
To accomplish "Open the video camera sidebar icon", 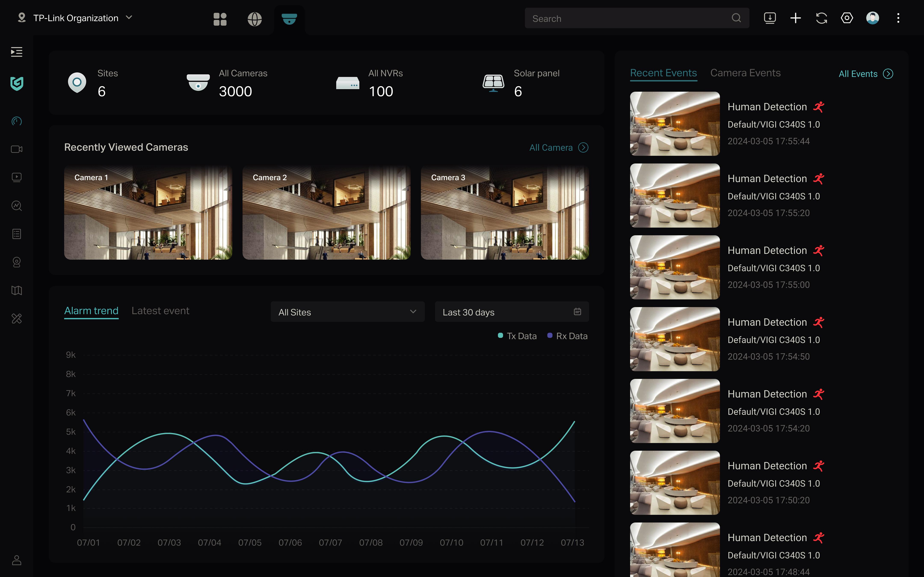I will (16, 149).
